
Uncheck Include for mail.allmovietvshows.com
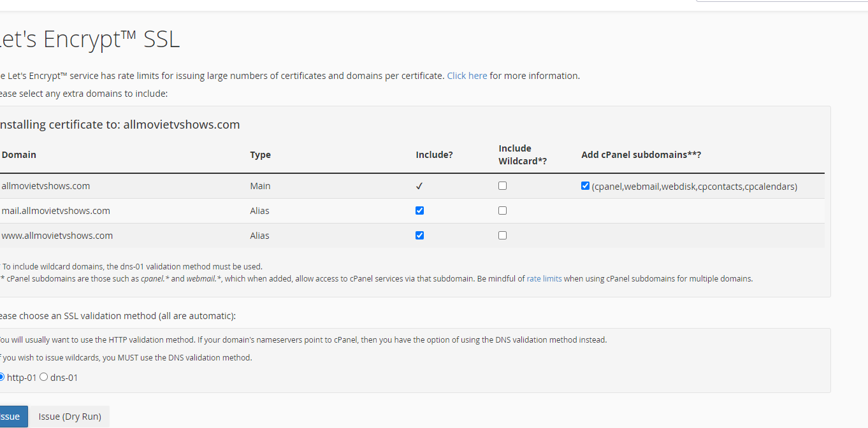[x=419, y=210]
